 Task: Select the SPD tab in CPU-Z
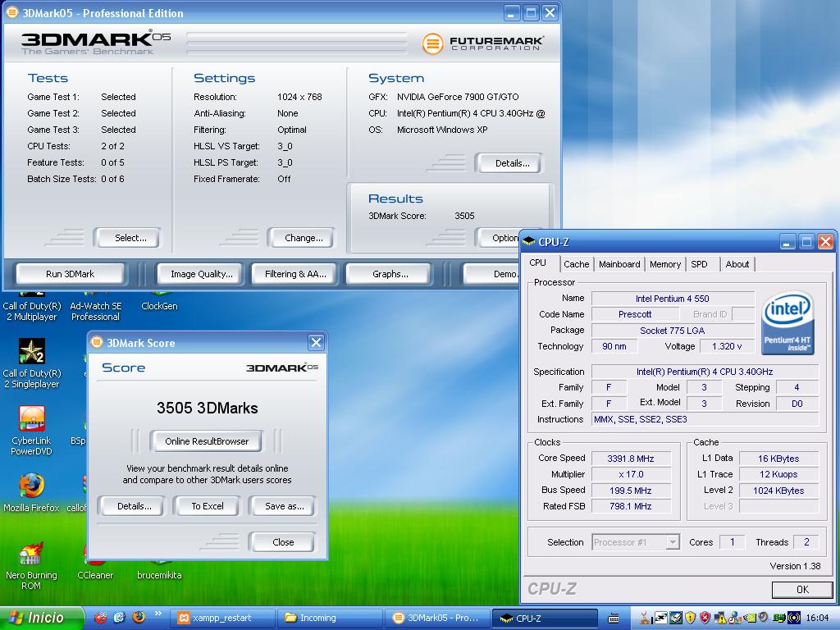[x=699, y=264]
